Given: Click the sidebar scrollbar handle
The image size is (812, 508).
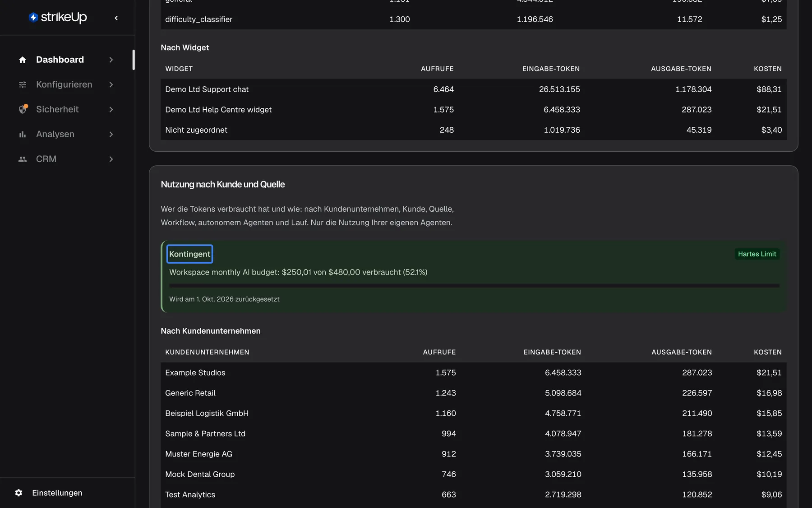Looking at the screenshot, I should 134,60.
